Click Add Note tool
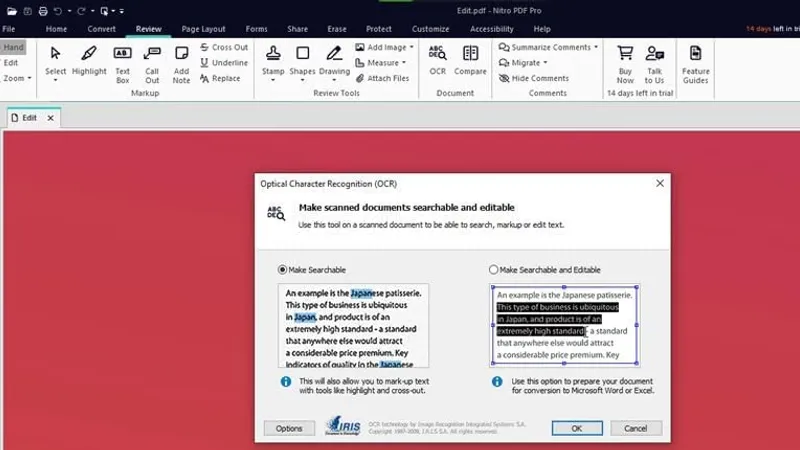The width and height of the screenshot is (800, 450). tap(181, 65)
